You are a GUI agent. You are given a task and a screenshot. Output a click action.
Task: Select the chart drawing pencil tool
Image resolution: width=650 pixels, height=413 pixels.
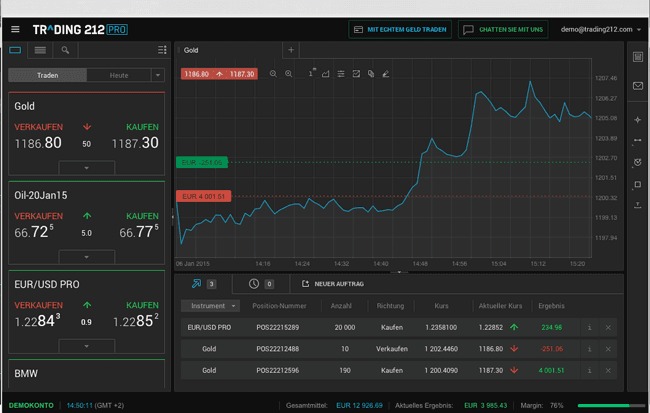pos(386,74)
